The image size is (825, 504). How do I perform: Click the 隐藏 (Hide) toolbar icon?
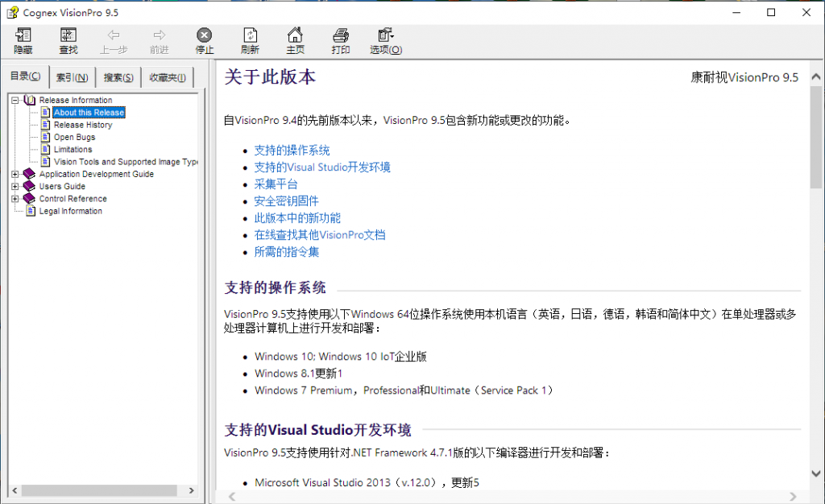click(x=23, y=35)
